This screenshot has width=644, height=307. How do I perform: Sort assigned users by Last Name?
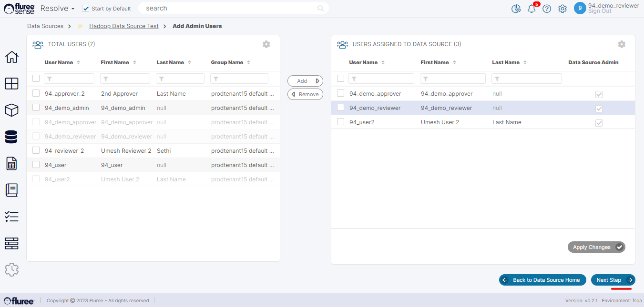(x=525, y=62)
